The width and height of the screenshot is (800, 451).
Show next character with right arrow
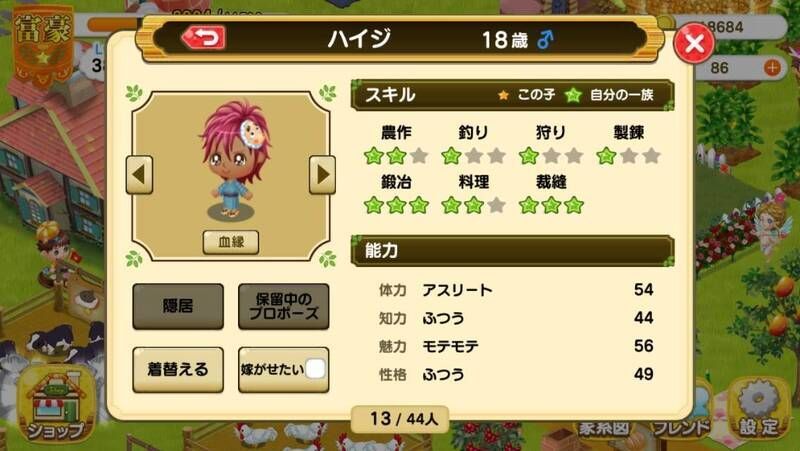point(322,175)
